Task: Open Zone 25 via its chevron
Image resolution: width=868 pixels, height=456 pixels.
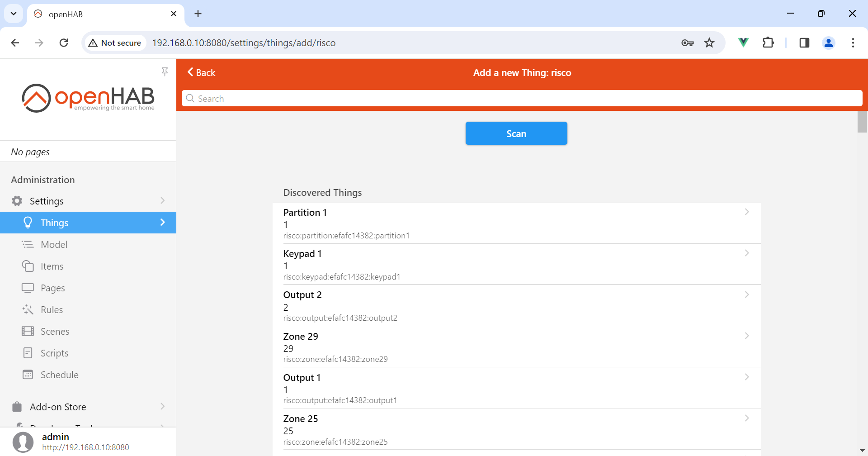Action: point(747,418)
